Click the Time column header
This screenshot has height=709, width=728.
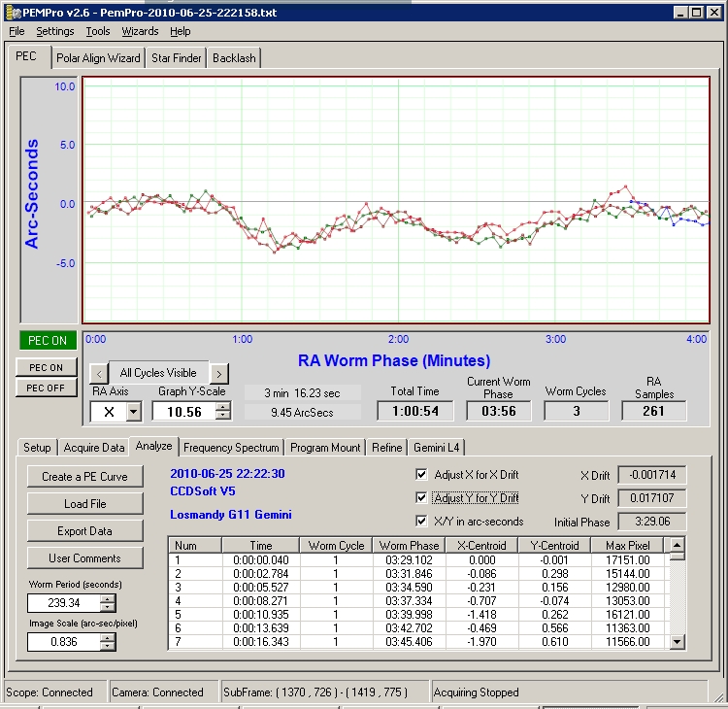(x=261, y=546)
